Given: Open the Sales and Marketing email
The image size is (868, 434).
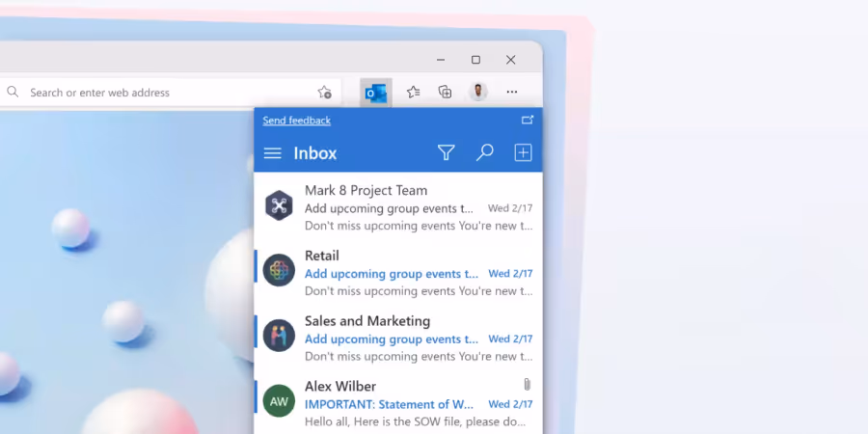Looking at the screenshot, I should 398,339.
